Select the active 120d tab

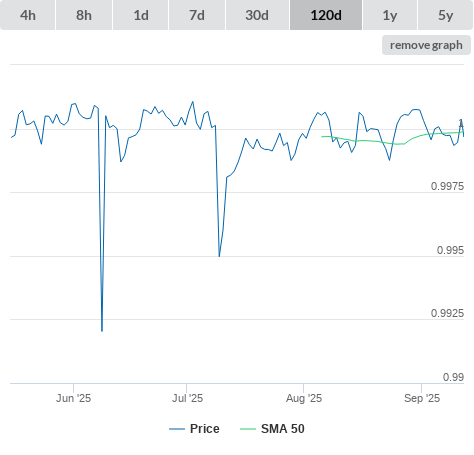(x=326, y=15)
